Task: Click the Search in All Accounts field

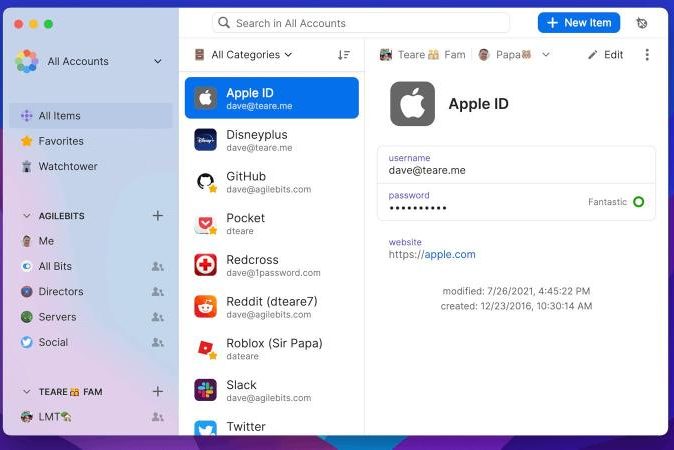Action: click(360, 23)
